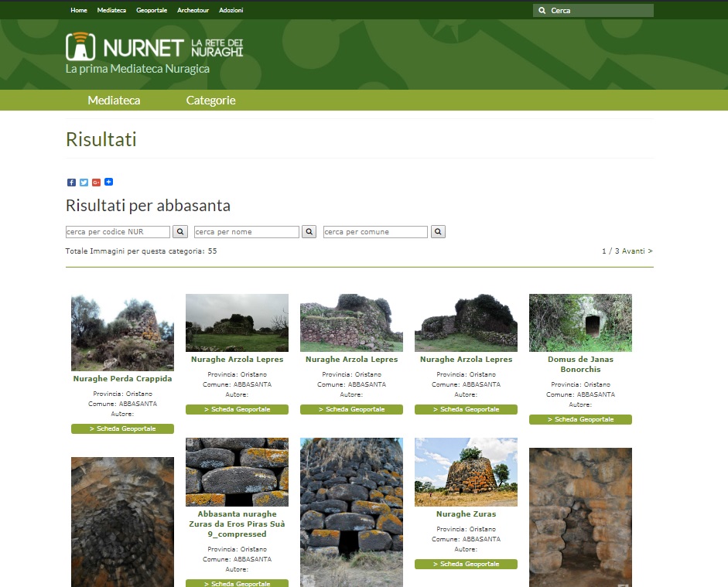
Task: Open Scheda Geoportale for Nuraghe Perda Crappida
Action: point(122,428)
